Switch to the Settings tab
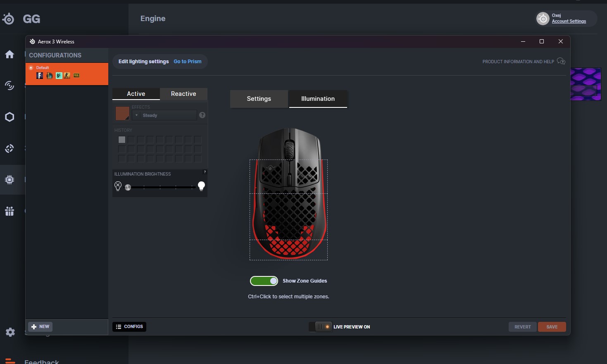Screen dimensions: 607x364 259,99
